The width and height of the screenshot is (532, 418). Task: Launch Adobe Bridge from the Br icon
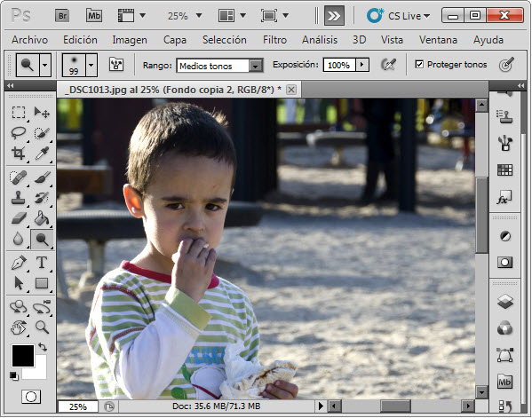[62, 16]
